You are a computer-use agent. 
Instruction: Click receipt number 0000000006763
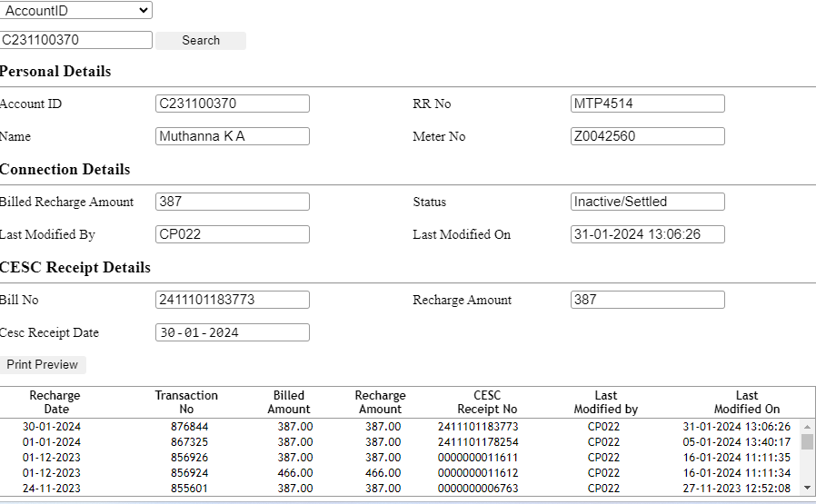click(478, 489)
